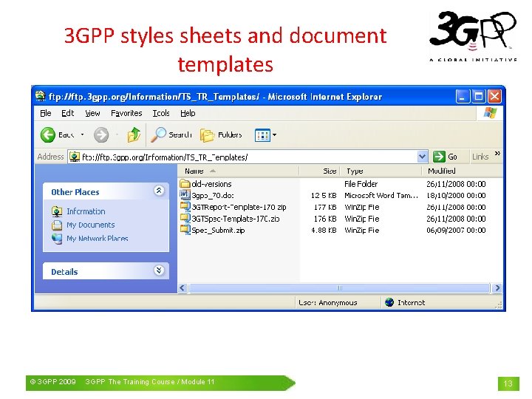This screenshot has height=399, width=532.
Task: Click the Internet zone globe icon
Action: click(x=389, y=302)
